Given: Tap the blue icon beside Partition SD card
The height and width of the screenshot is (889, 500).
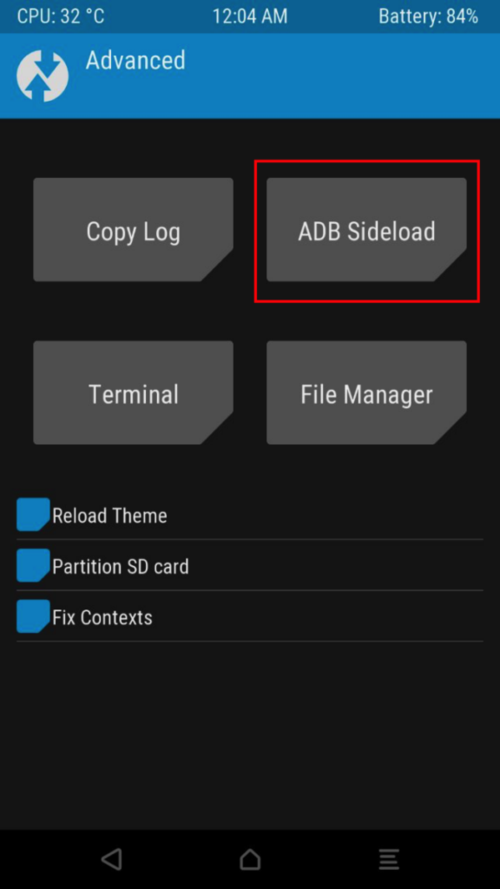Looking at the screenshot, I should tap(33, 565).
